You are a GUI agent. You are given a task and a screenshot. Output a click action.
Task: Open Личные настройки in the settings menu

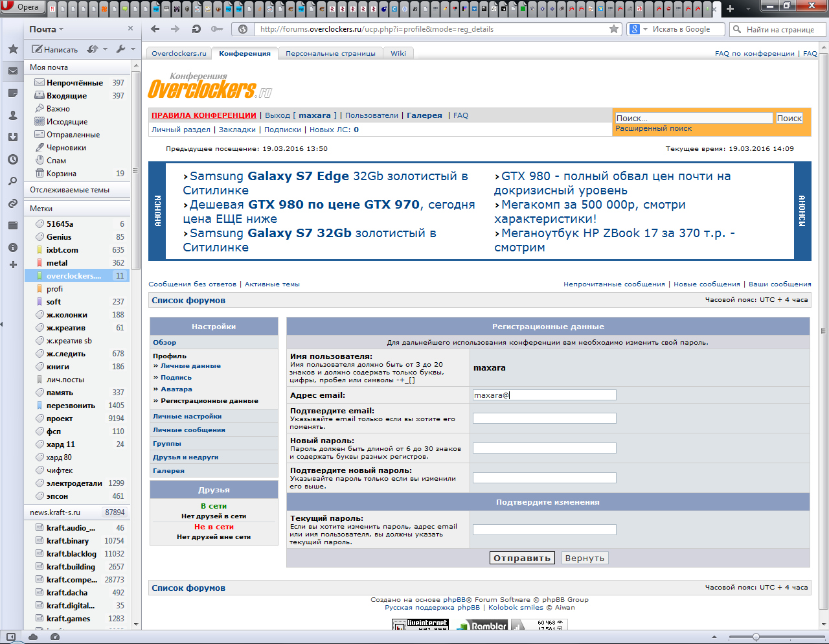(x=187, y=417)
